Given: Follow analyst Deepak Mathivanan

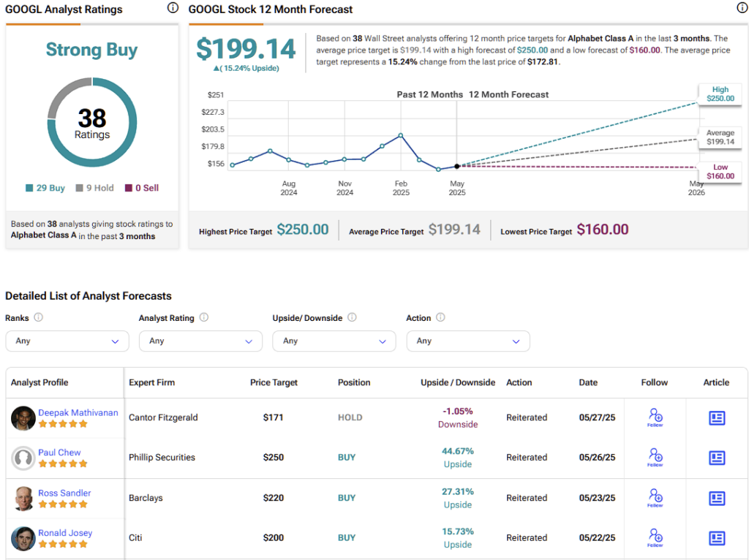Looking at the screenshot, I should point(655,417).
